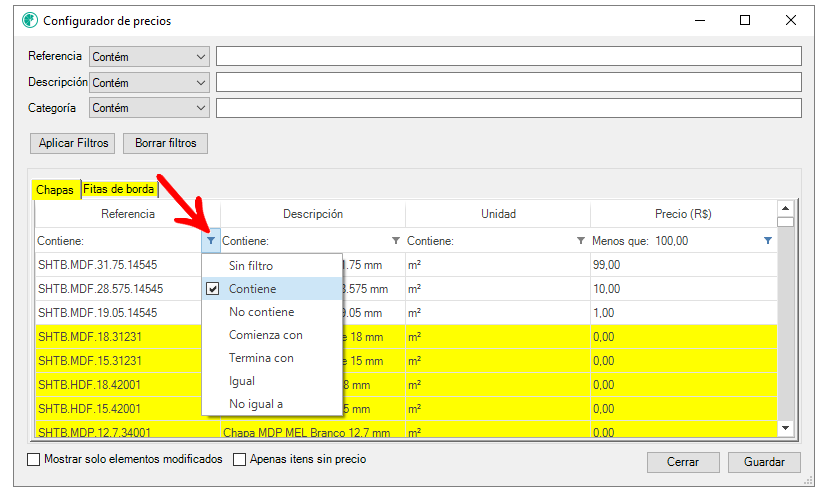The height and width of the screenshot is (499, 823).
Task: Click the Borrar filtros button
Action: click(x=165, y=143)
